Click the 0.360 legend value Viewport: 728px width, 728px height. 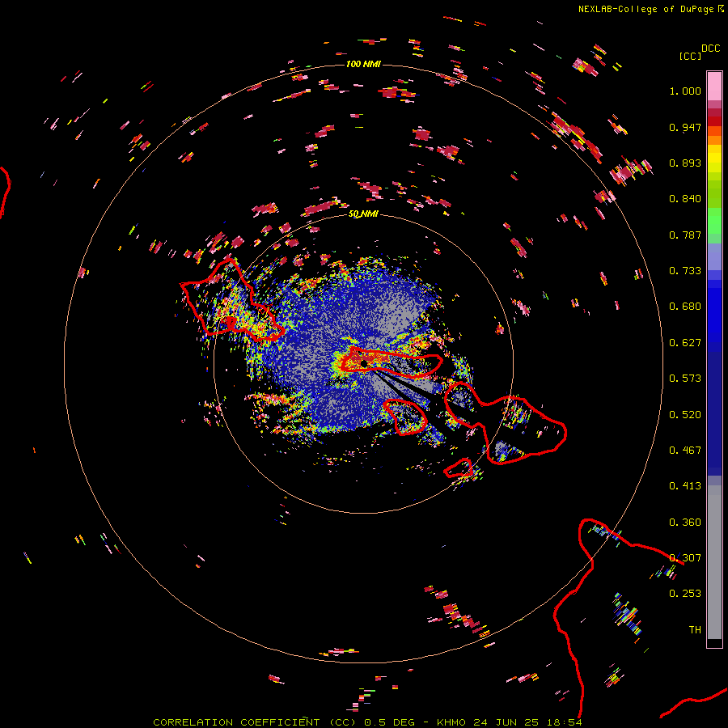(685, 523)
